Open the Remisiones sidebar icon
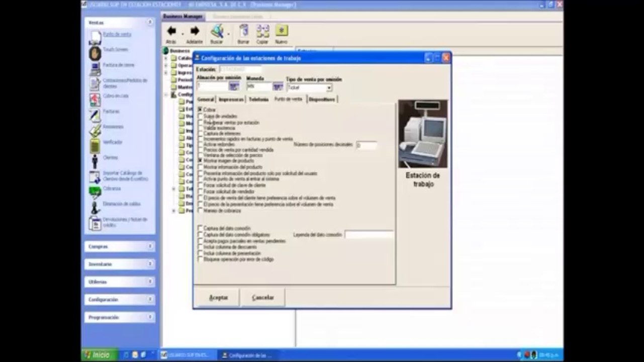 95,130
